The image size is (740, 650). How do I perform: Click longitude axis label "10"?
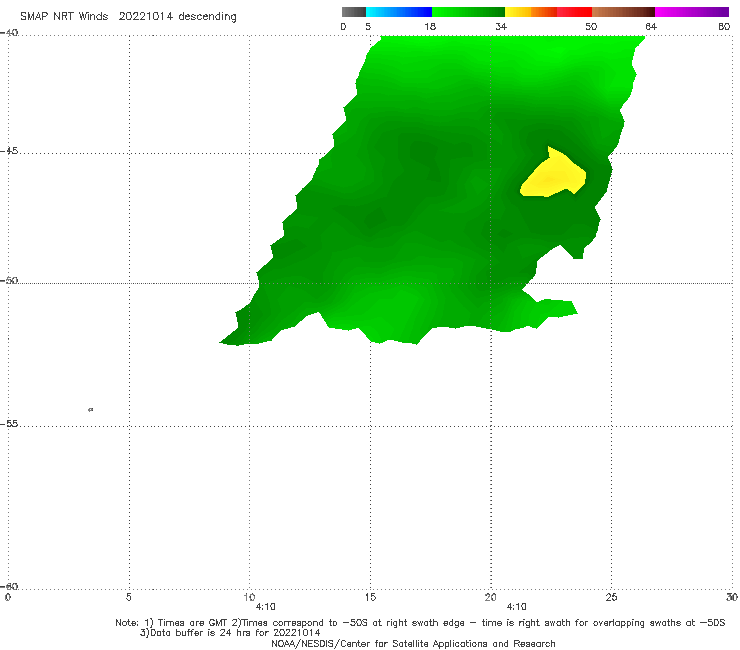pyautogui.click(x=249, y=597)
